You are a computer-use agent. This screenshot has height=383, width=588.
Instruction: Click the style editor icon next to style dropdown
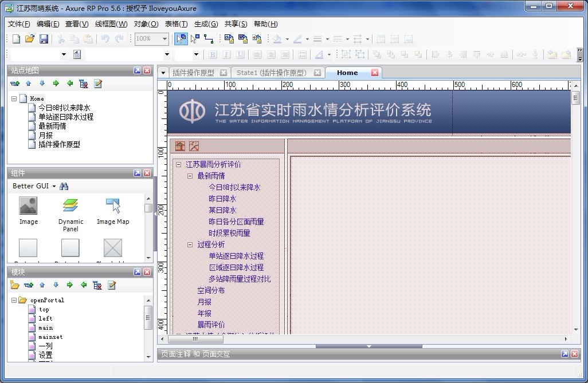pyautogui.click(x=77, y=54)
